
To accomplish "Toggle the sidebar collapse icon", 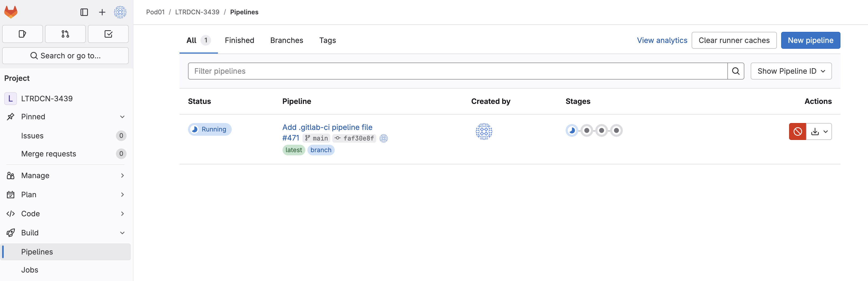I will coord(84,12).
